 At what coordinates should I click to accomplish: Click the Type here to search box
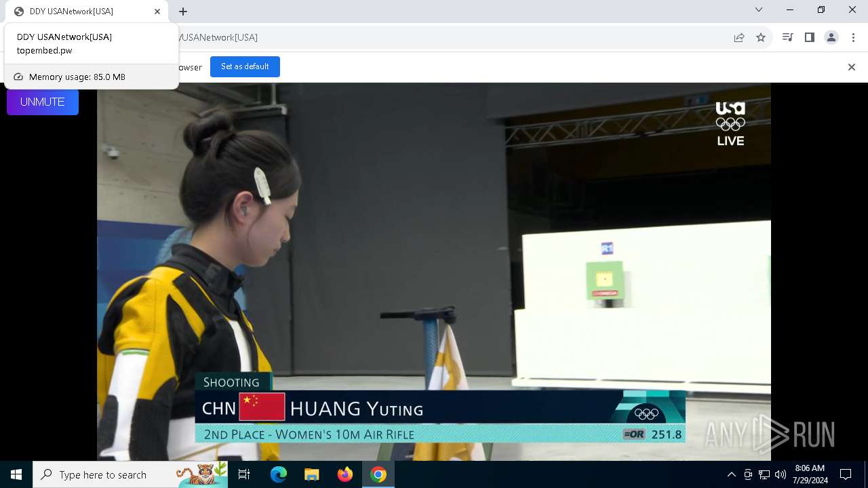(130, 474)
